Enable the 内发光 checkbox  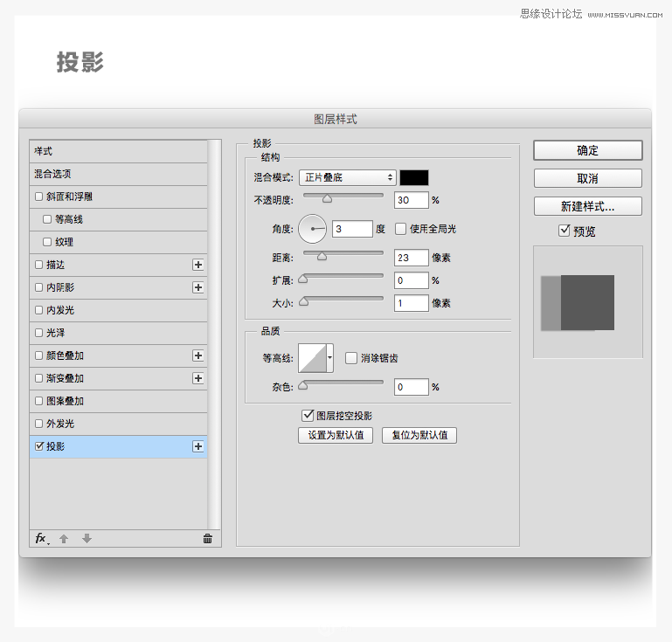pos(39,310)
